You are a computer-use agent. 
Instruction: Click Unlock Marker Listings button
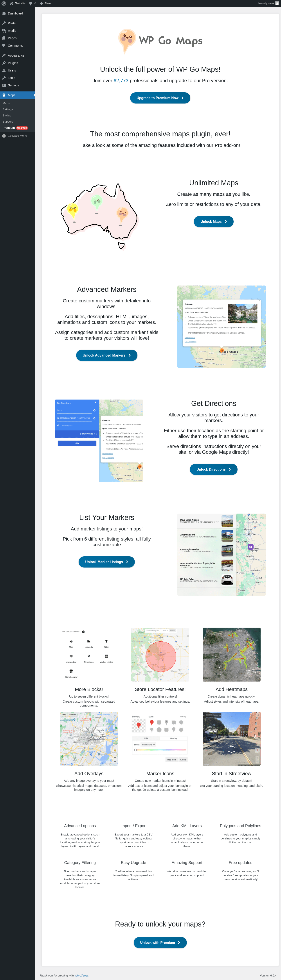(x=107, y=562)
